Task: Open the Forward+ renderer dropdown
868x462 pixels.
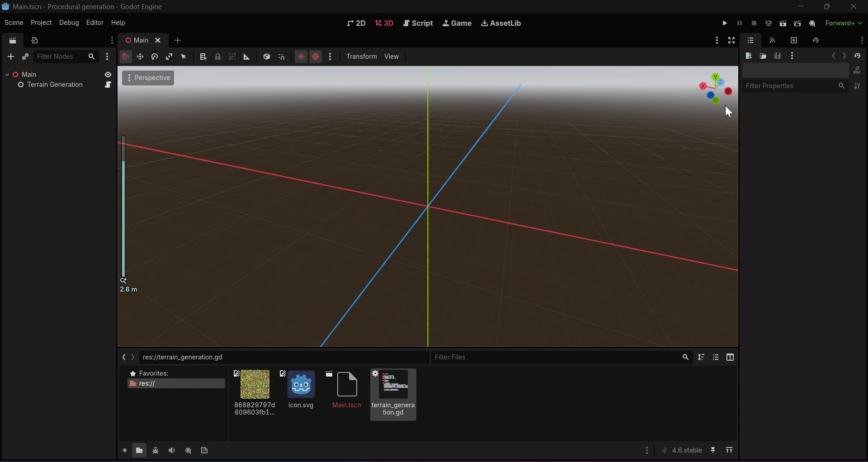Action: 844,24
